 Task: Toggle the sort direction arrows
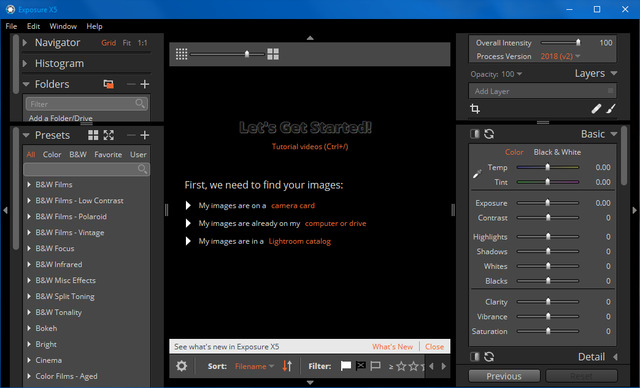(x=287, y=366)
